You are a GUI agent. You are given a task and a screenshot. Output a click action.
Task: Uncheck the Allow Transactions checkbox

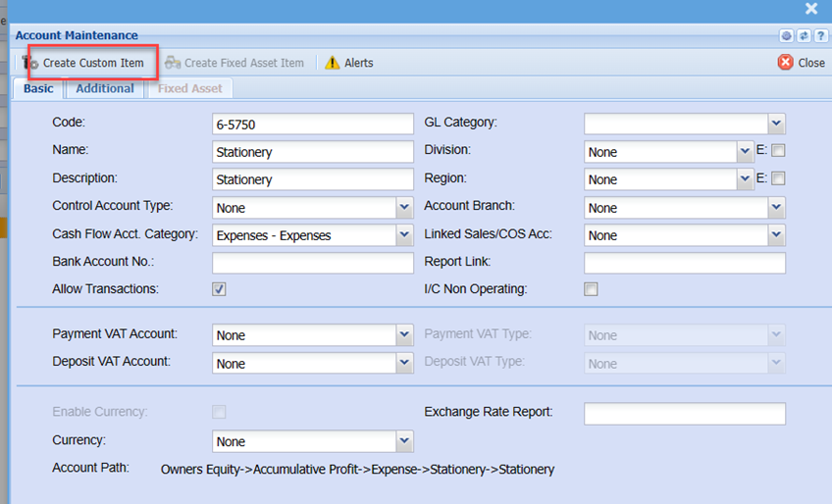(219, 289)
